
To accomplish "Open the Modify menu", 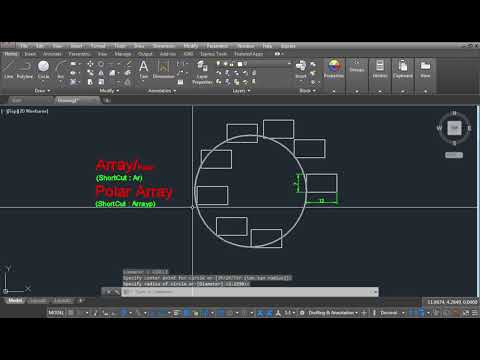I will pyautogui.click(x=191, y=46).
